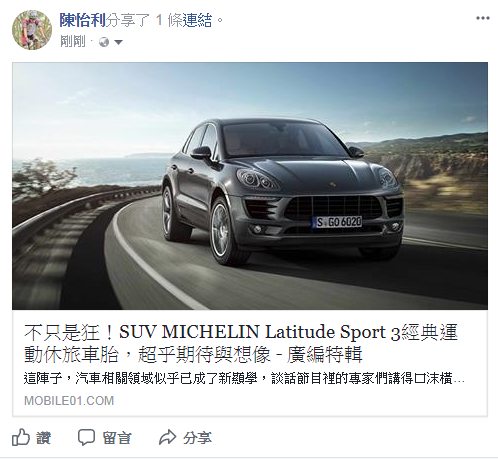Click the speech bubble comment icon
The width and height of the screenshot is (498, 459).
point(86,437)
